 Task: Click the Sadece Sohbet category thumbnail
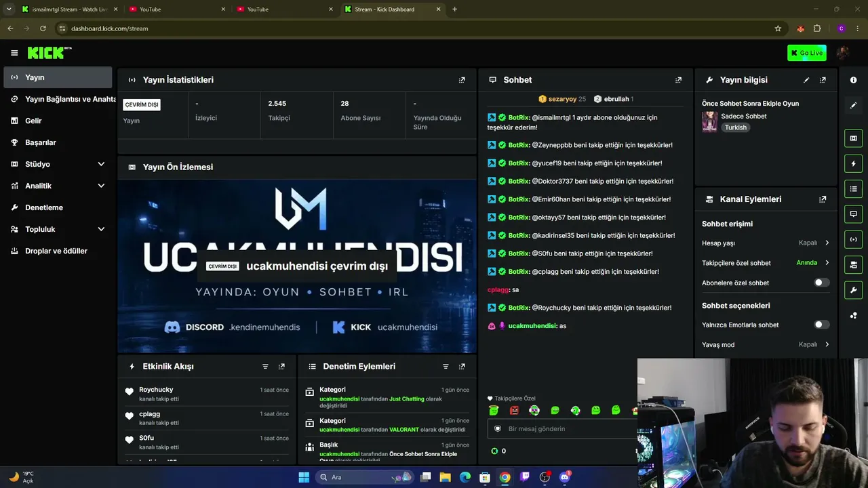pyautogui.click(x=709, y=122)
